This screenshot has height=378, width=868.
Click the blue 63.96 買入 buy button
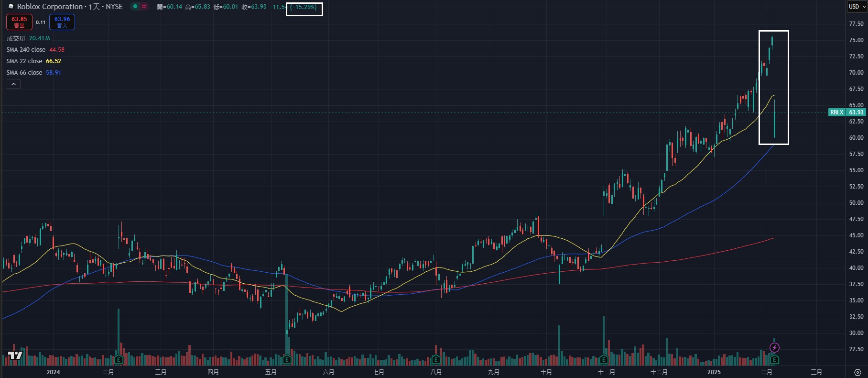coord(62,22)
